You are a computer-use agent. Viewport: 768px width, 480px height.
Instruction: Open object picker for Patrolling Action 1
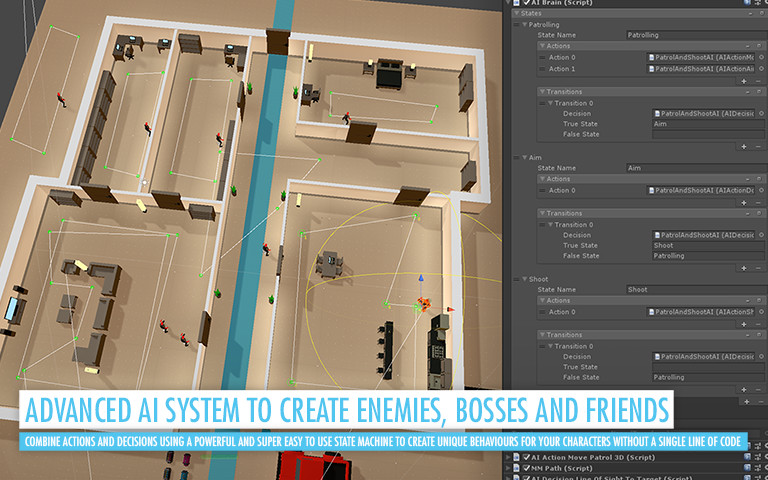pyautogui.click(x=762, y=69)
